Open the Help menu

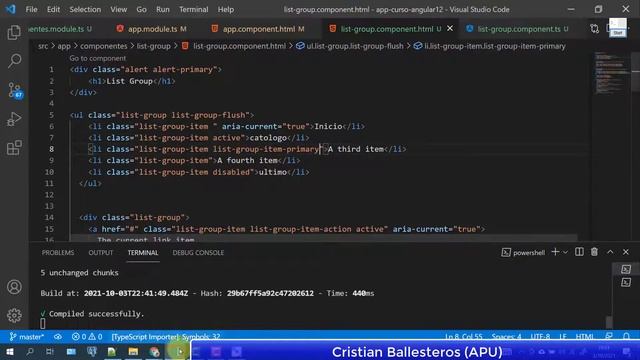(226, 9)
